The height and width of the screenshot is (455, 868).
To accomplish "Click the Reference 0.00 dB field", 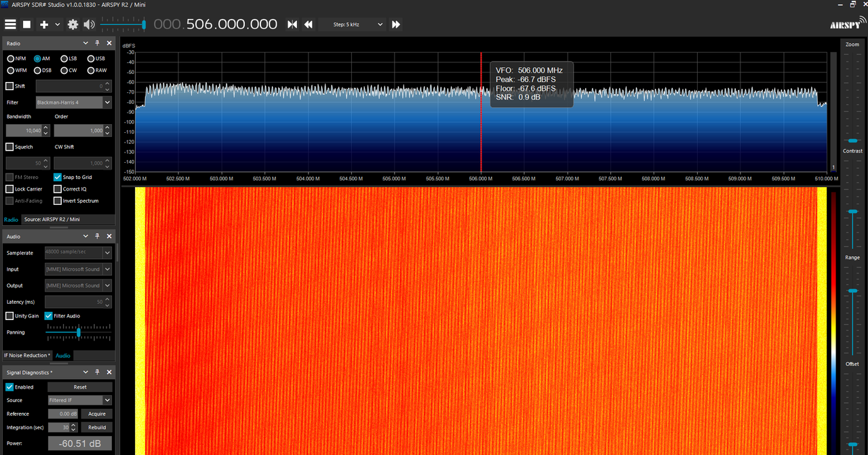I will click(64, 414).
